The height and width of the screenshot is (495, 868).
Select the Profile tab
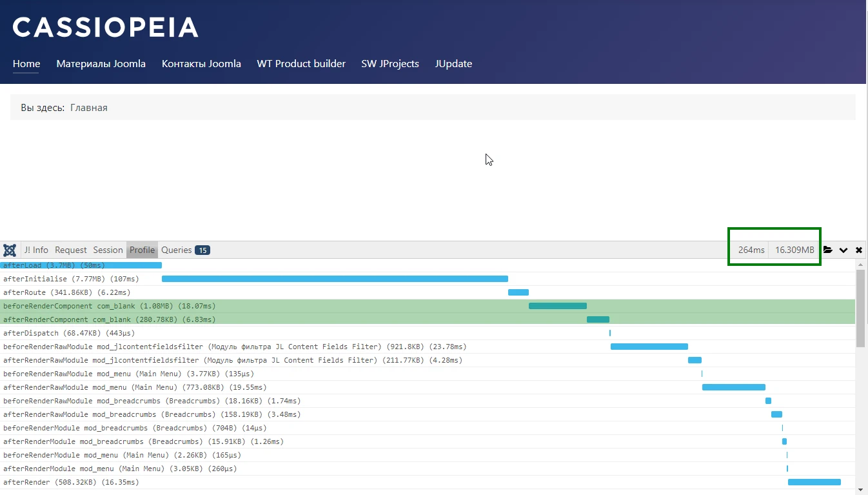[x=142, y=250]
